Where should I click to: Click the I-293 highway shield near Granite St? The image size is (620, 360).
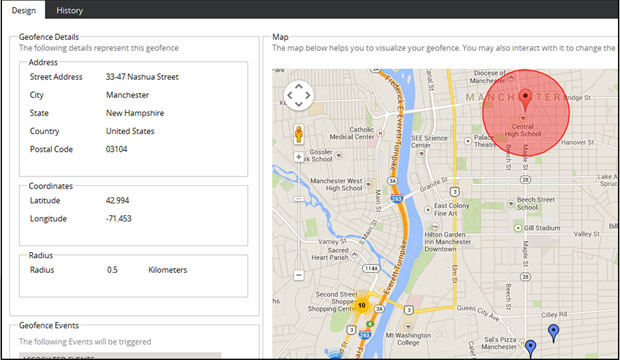point(396,198)
